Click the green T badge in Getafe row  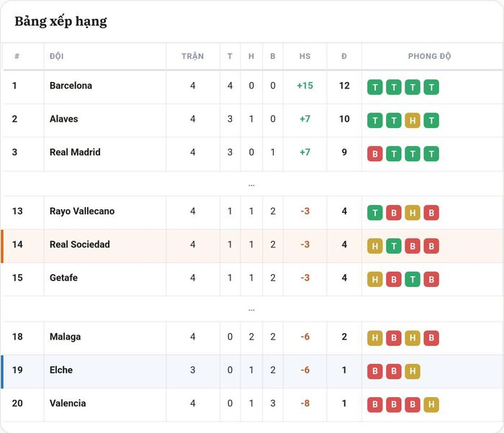tap(413, 280)
